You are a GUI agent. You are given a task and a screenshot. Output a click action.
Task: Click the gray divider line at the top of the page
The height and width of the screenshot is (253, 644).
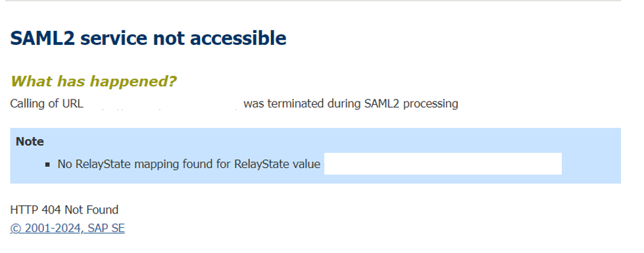[310, 1]
